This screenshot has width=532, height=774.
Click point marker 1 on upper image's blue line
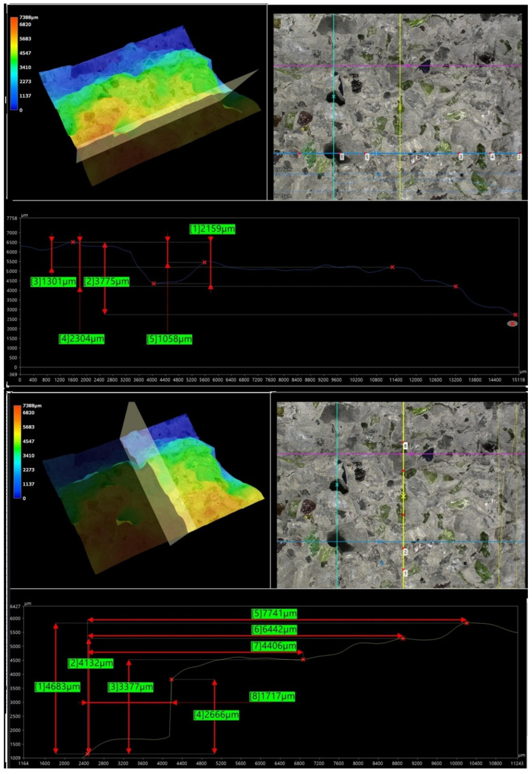[342, 156]
